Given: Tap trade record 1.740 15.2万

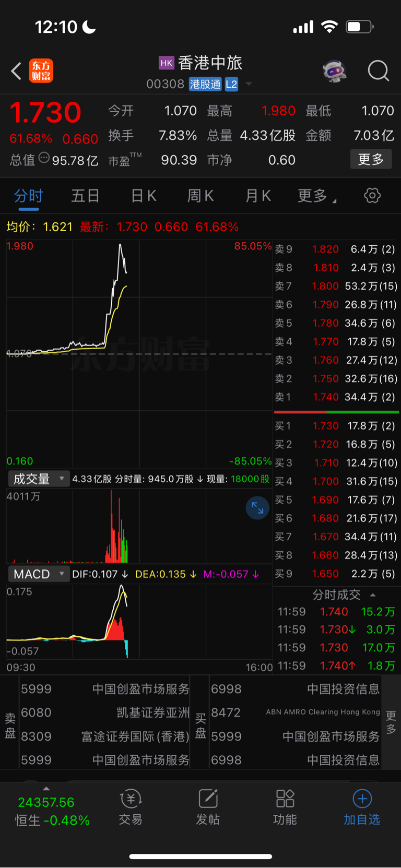Looking at the screenshot, I should tap(336, 612).
